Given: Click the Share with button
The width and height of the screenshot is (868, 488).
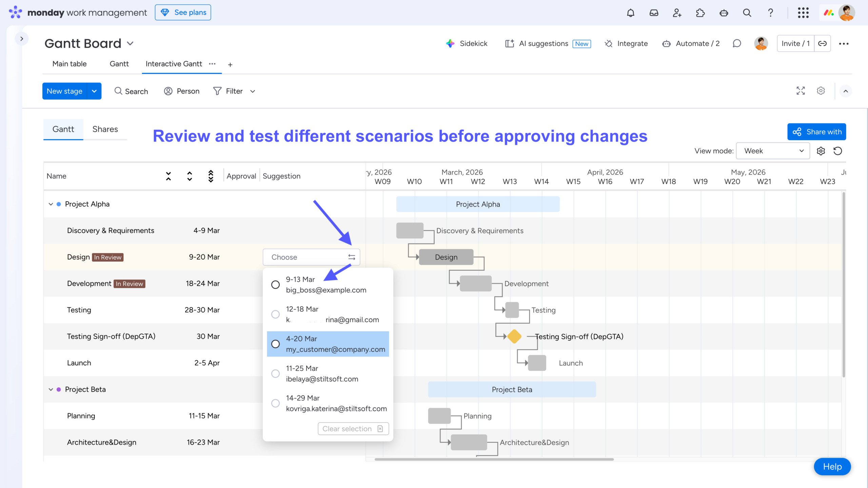Looking at the screenshot, I should 816,132.
